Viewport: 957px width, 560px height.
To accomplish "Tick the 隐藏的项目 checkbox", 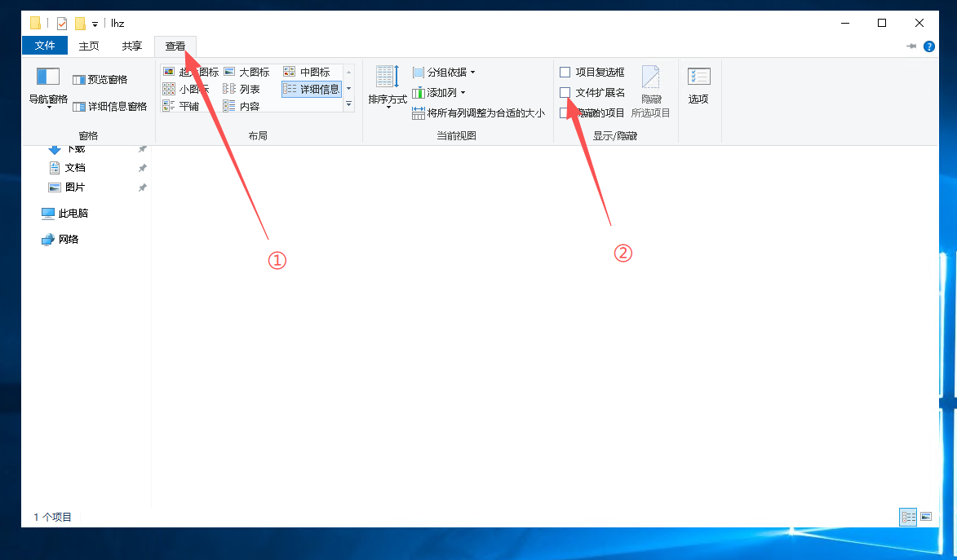I will click(x=564, y=112).
